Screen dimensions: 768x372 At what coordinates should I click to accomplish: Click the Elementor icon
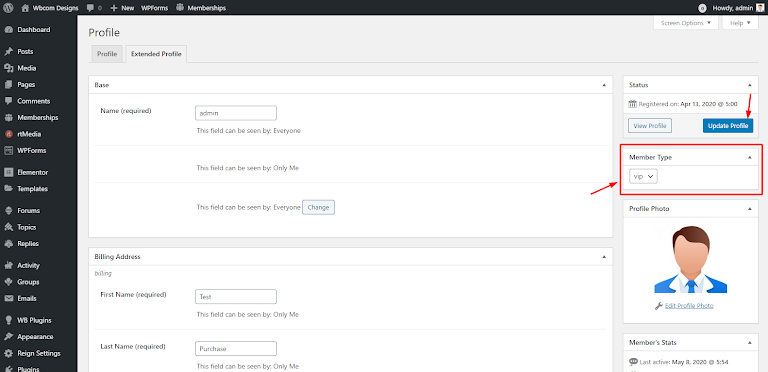point(8,172)
